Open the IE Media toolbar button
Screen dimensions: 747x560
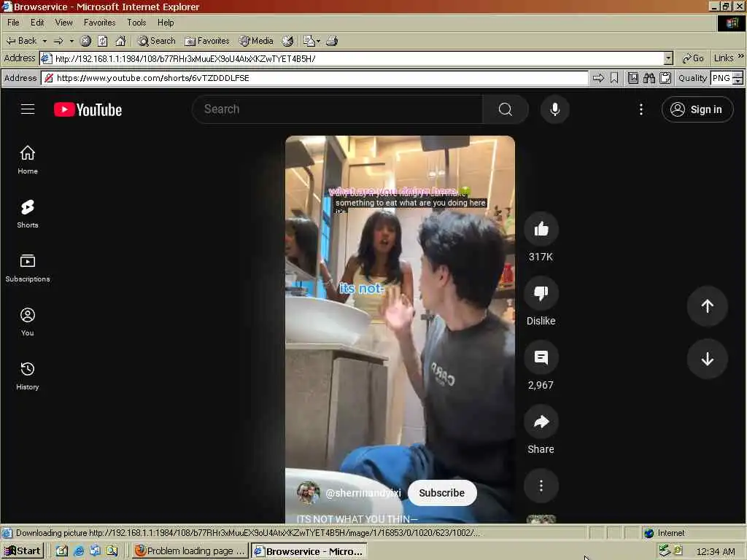coord(256,41)
